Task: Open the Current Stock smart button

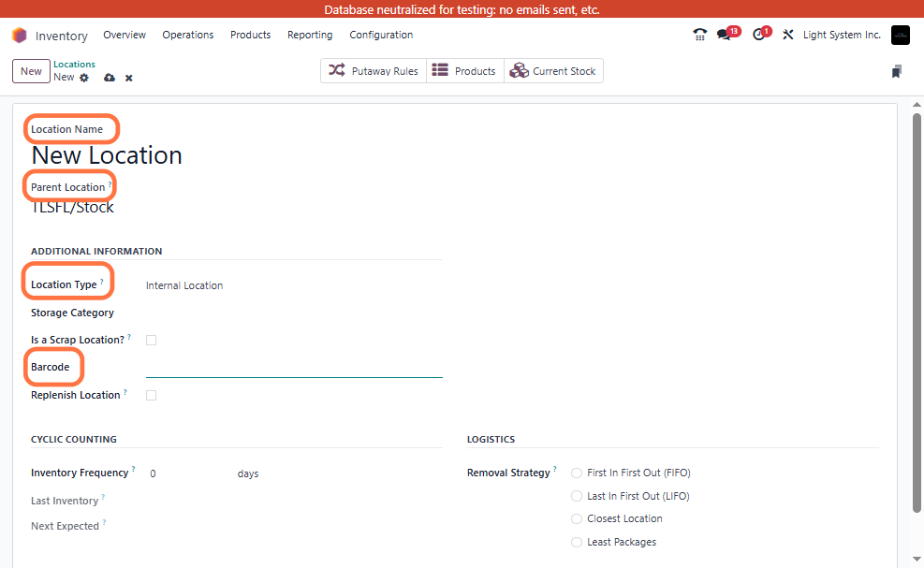Action: click(x=553, y=71)
